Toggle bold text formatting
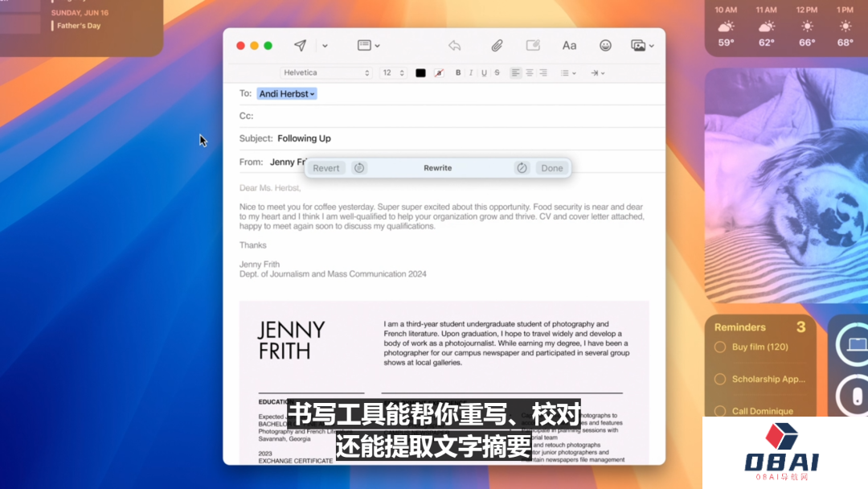The height and width of the screenshot is (489, 868). pos(458,73)
